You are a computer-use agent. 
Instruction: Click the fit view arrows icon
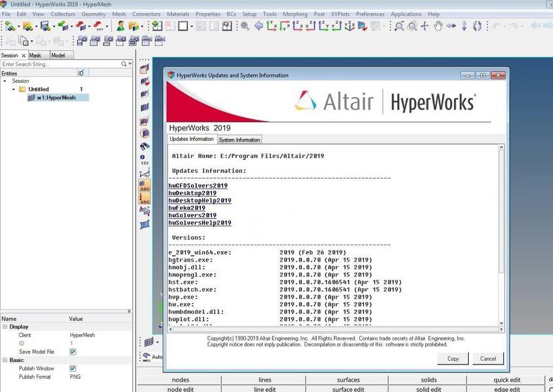click(x=425, y=27)
